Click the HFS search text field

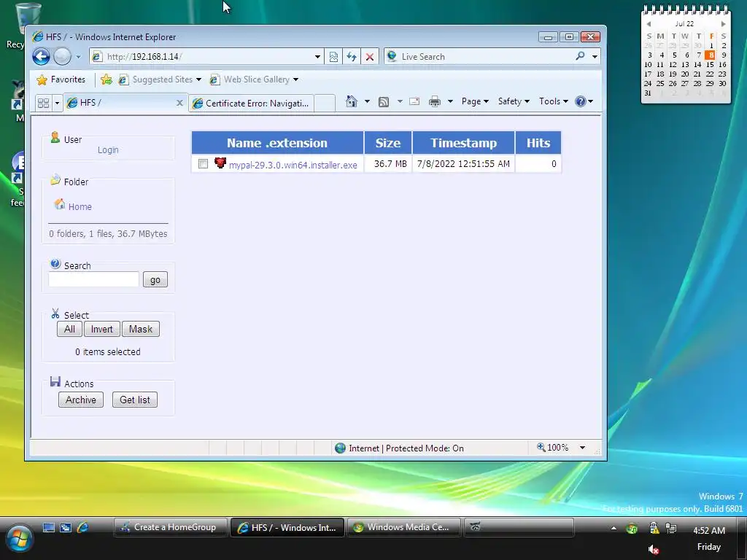coord(93,279)
